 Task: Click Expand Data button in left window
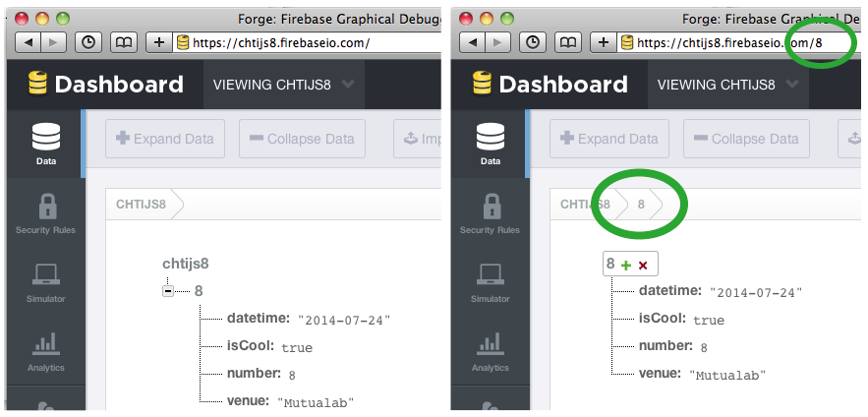coord(165,139)
